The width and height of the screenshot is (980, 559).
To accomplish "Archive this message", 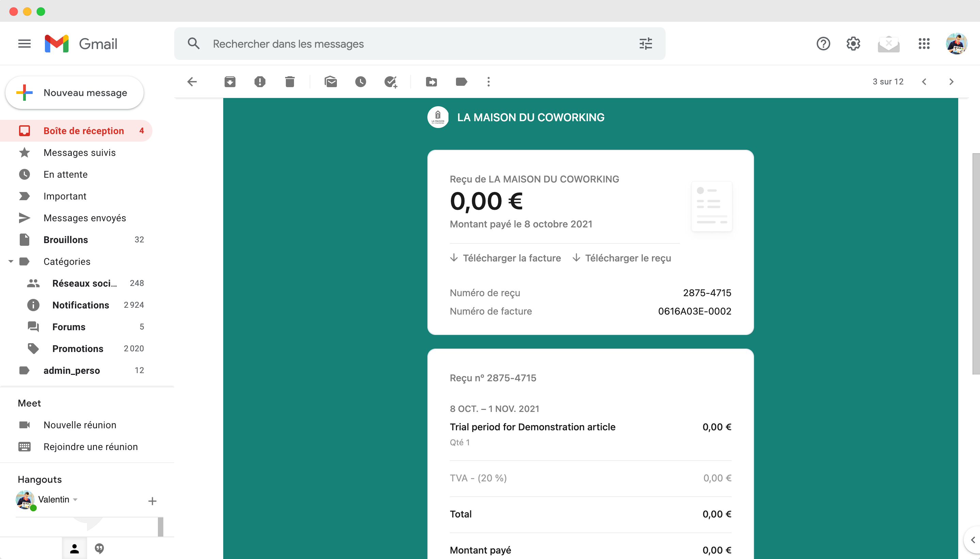I will 230,82.
